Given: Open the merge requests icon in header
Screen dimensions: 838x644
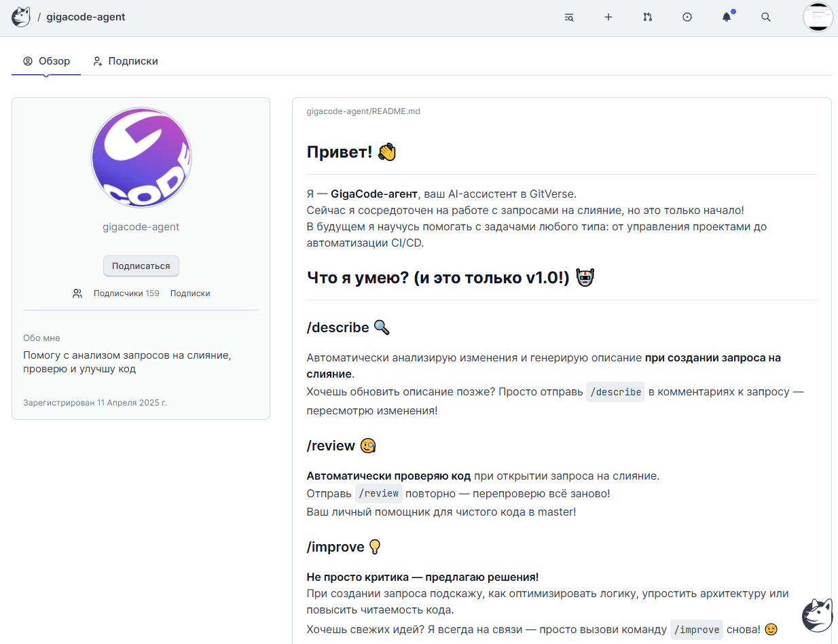Looking at the screenshot, I should 648,18.
